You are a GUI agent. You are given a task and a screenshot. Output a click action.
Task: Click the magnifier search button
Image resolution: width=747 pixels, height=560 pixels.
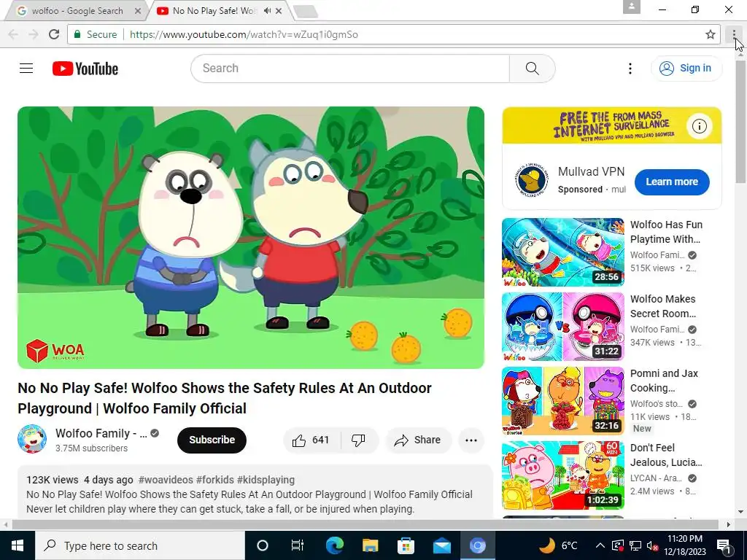pyautogui.click(x=532, y=69)
